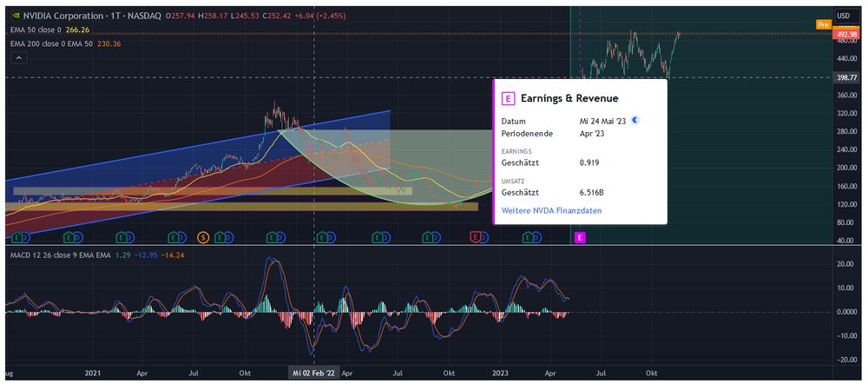Click the estimated revenue value 6.516B
This screenshot has height=384, width=868.
pos(592,192)
